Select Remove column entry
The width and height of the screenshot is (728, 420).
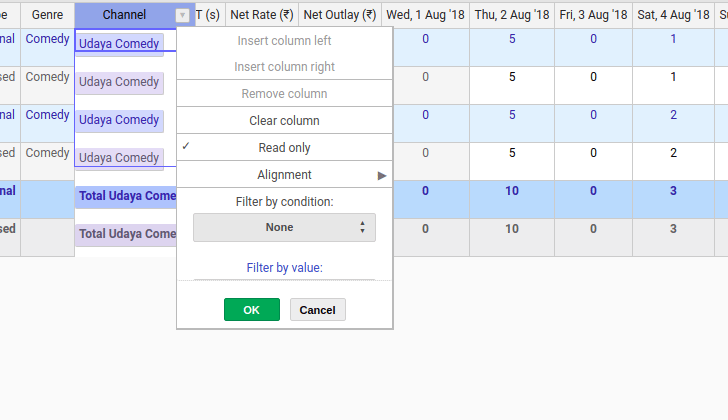285,94
